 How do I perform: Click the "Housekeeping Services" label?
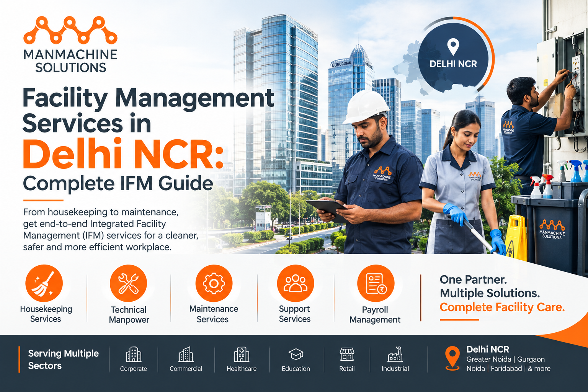pos(46,314)
